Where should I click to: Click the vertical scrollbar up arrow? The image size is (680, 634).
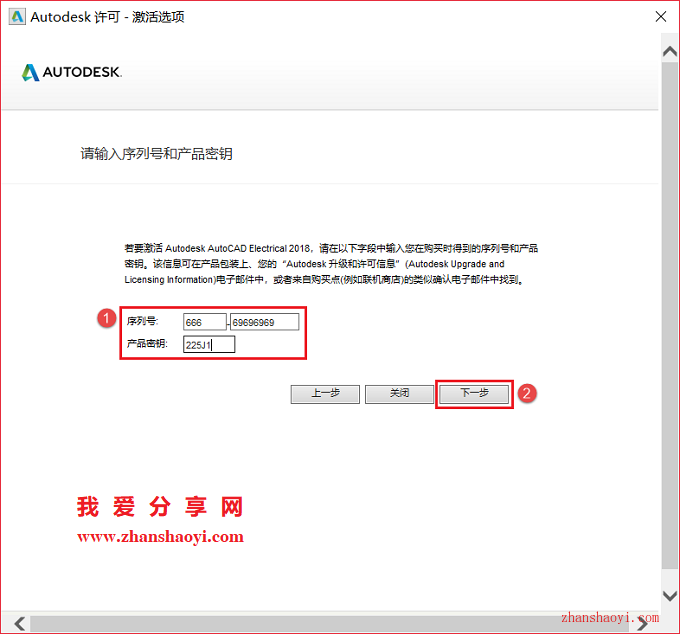pyautogui.click(x=670, y=52)
